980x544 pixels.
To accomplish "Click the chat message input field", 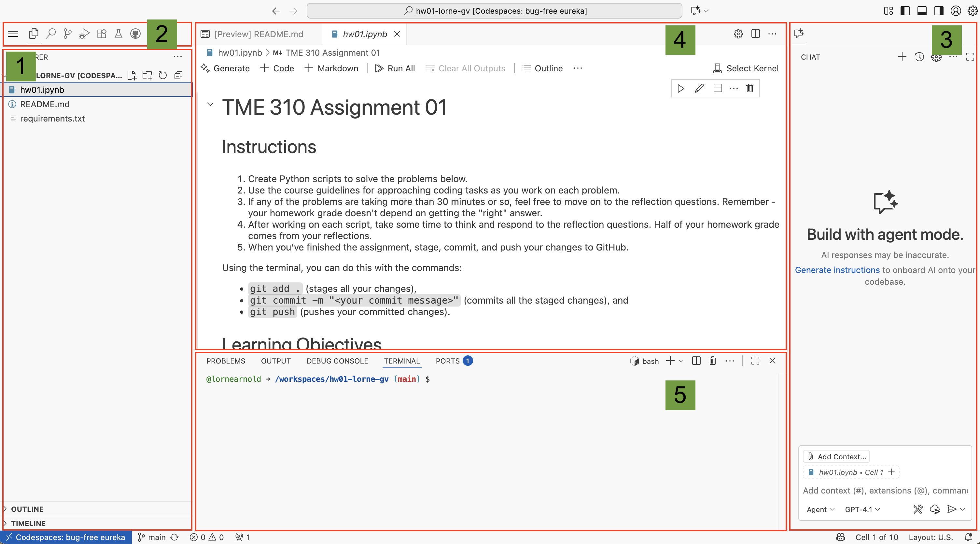I will click(884, 490).
